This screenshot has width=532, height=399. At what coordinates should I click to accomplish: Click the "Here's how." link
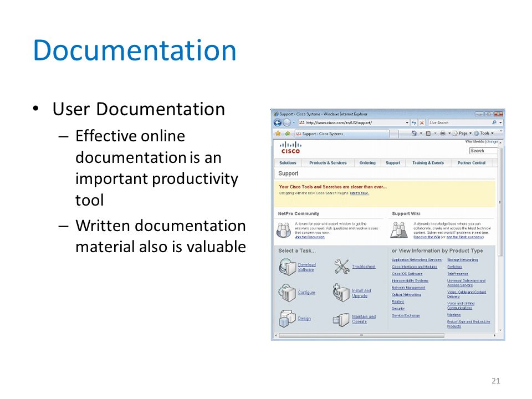click(359, 193)
